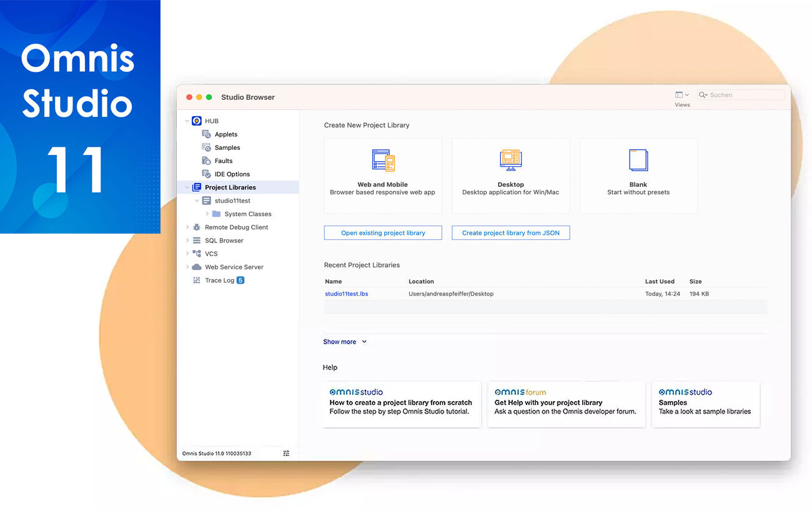812x511 pixels.
Task: Collapse the studio11test node
Action: click(197, 201)
